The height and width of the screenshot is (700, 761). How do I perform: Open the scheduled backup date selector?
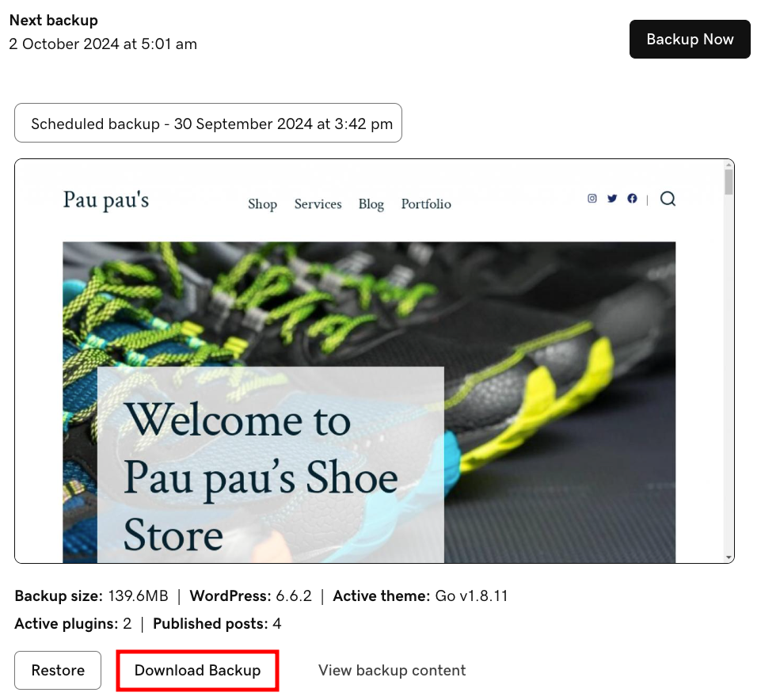[208, 123]
